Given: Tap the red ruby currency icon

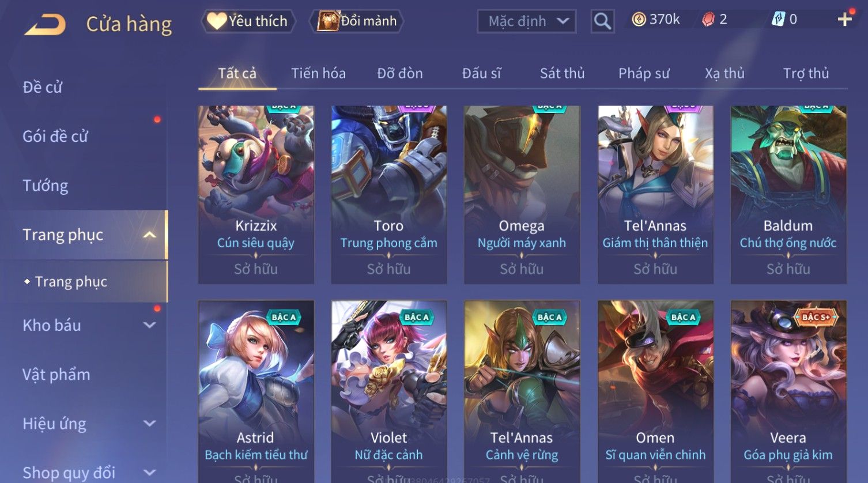Looking at the screenshot, I should point(708,20).
